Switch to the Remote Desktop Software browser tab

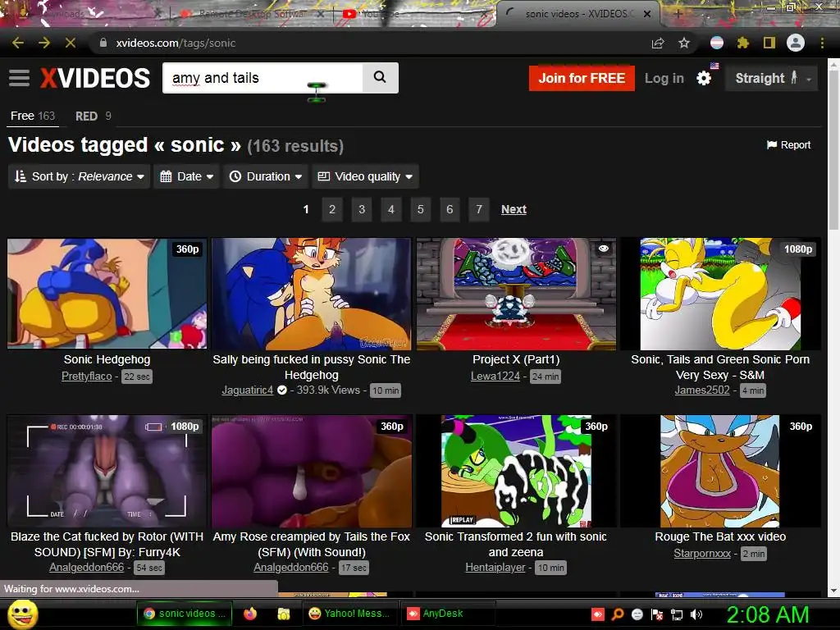click(x=252, y=13)
